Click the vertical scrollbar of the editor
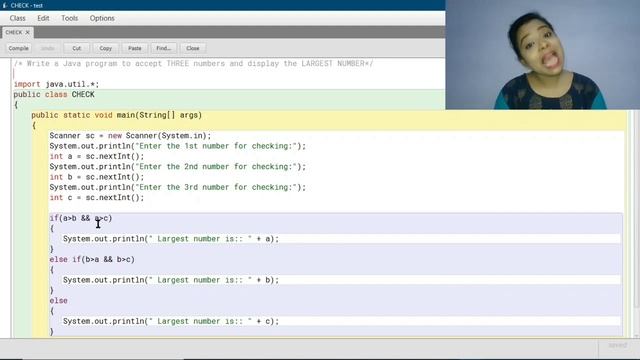Screen dimensions: 640x360 coord(636,224)
